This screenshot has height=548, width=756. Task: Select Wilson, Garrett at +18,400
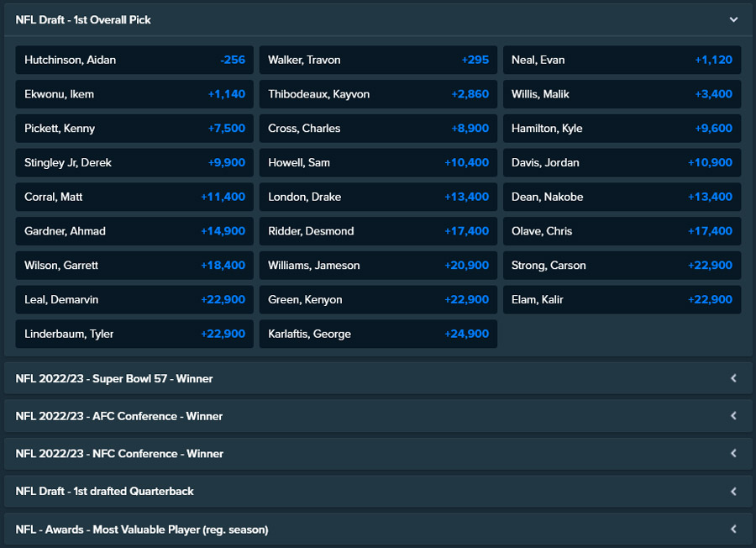click(x=134, y=266)
